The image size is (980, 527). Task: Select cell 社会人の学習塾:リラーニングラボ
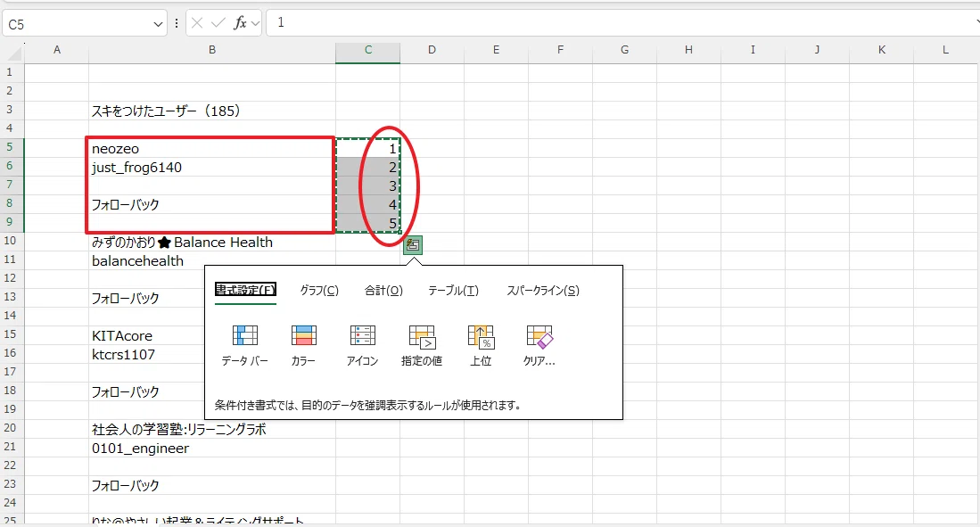pyautogui.click(x=212, y=430)
